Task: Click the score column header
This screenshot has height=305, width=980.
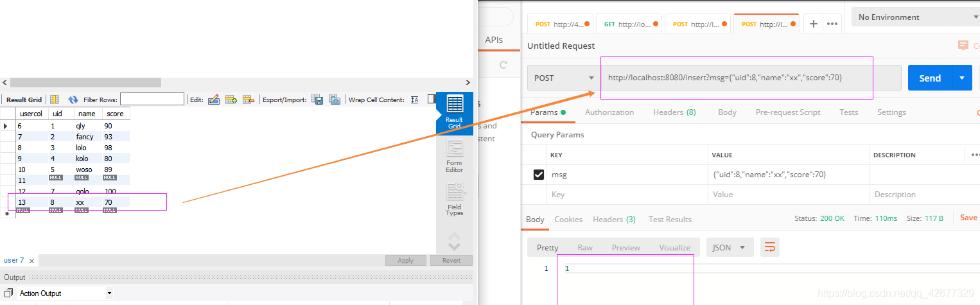Action: (116, 114)
